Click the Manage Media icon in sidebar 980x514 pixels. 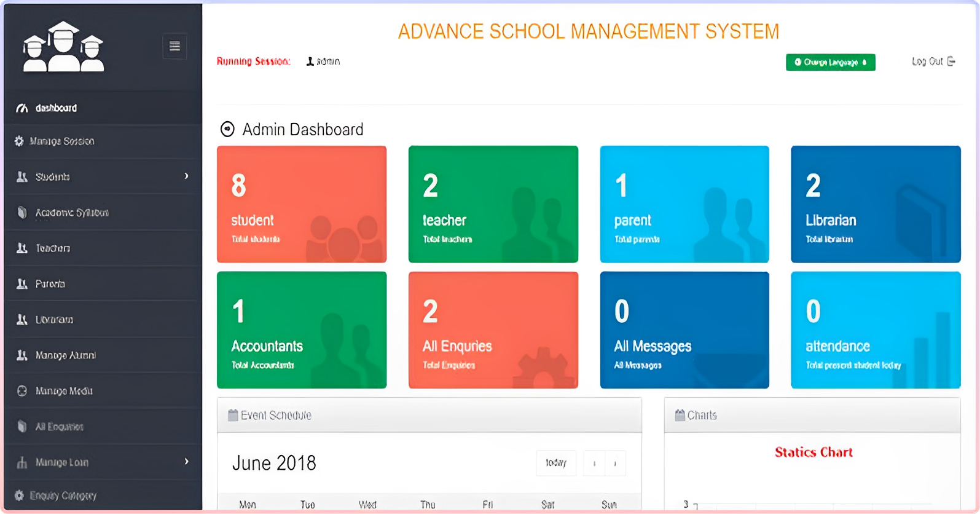tap(22, 391)
